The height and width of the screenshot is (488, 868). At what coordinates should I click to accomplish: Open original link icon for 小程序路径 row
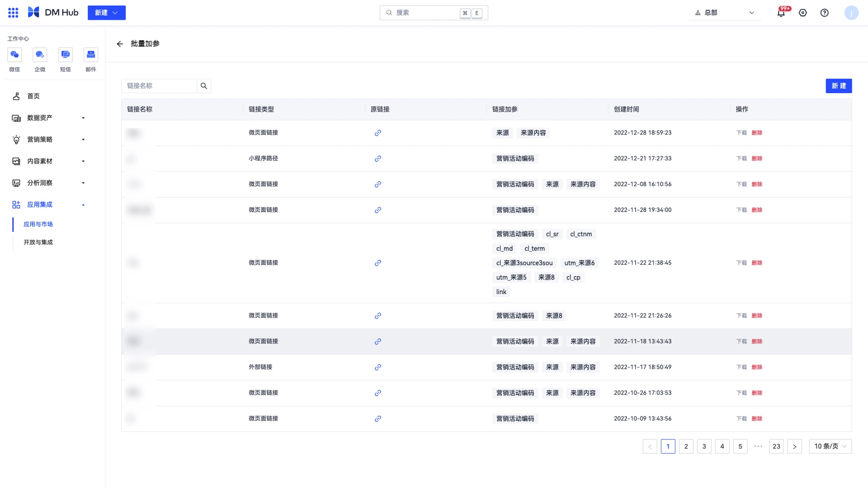pos(378,159)
